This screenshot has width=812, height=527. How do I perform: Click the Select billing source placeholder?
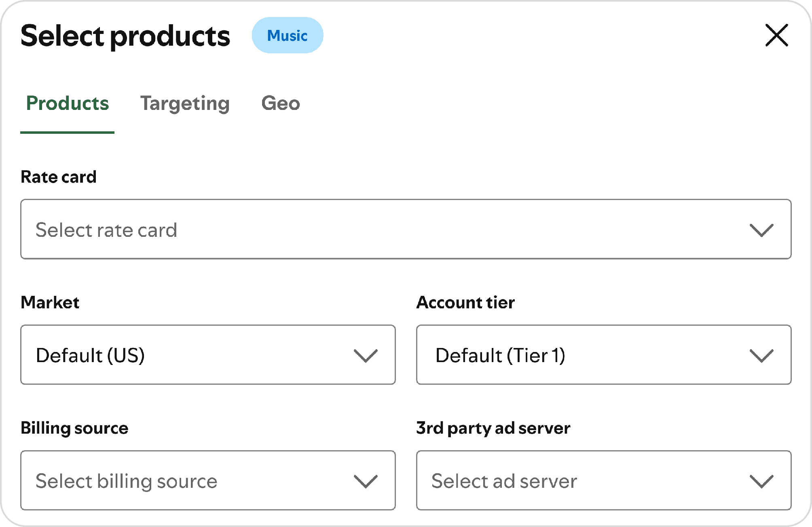127,481
